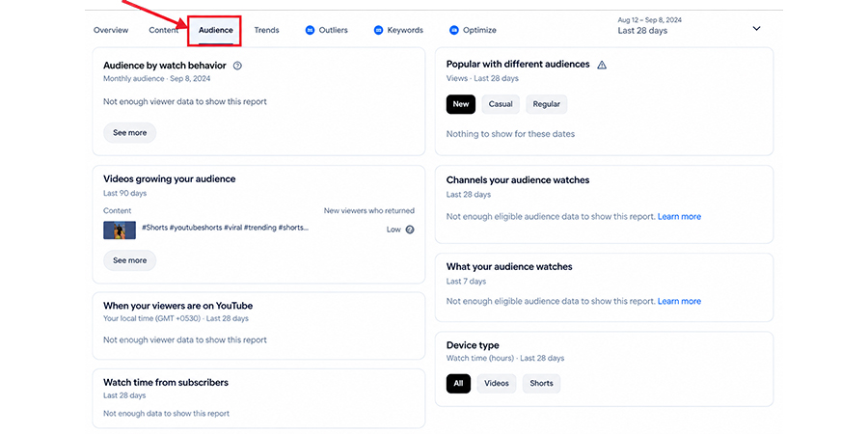Click the Nothing to show for these dates text

[x=510, y=134]
